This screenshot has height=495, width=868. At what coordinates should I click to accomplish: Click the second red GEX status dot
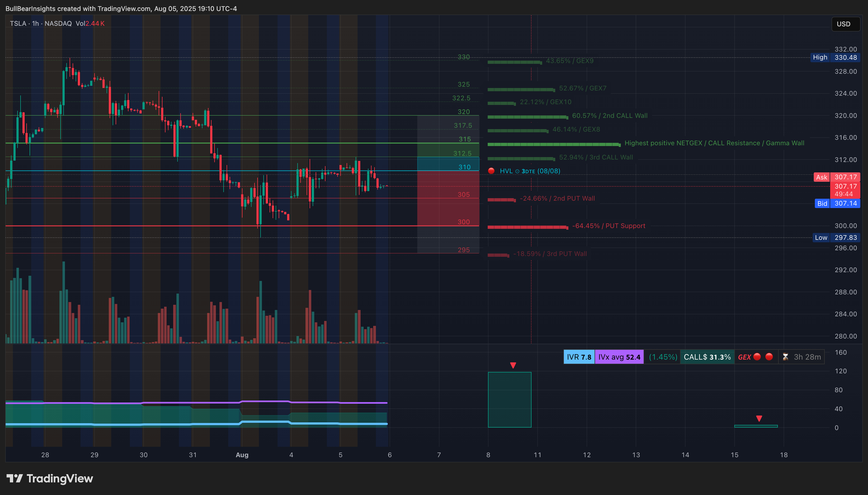click(x=769, y=357)
